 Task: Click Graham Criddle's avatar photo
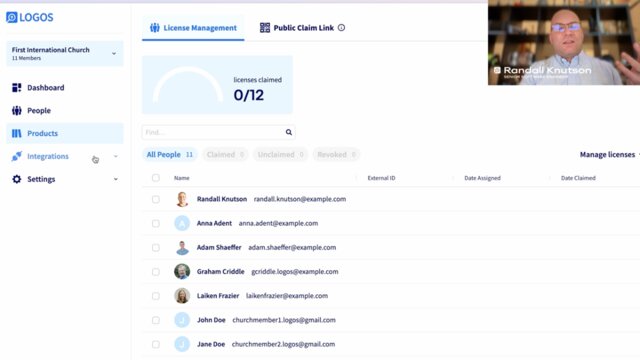pyautogui.click(x=182, y=271)
